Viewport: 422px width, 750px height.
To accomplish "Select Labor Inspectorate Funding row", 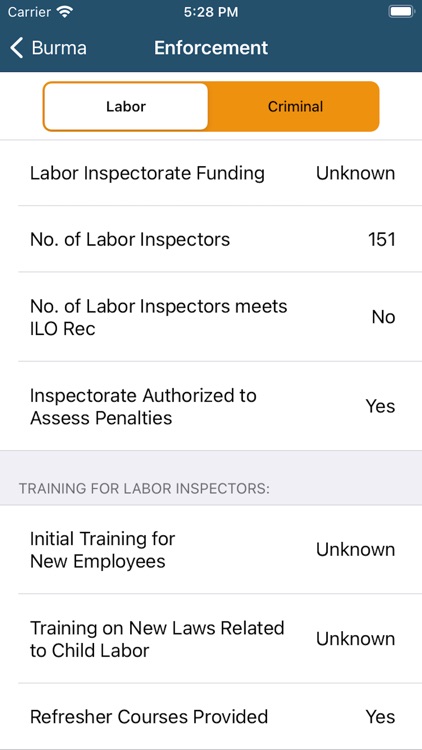I will pyautogui.click(x=211, y=173).
